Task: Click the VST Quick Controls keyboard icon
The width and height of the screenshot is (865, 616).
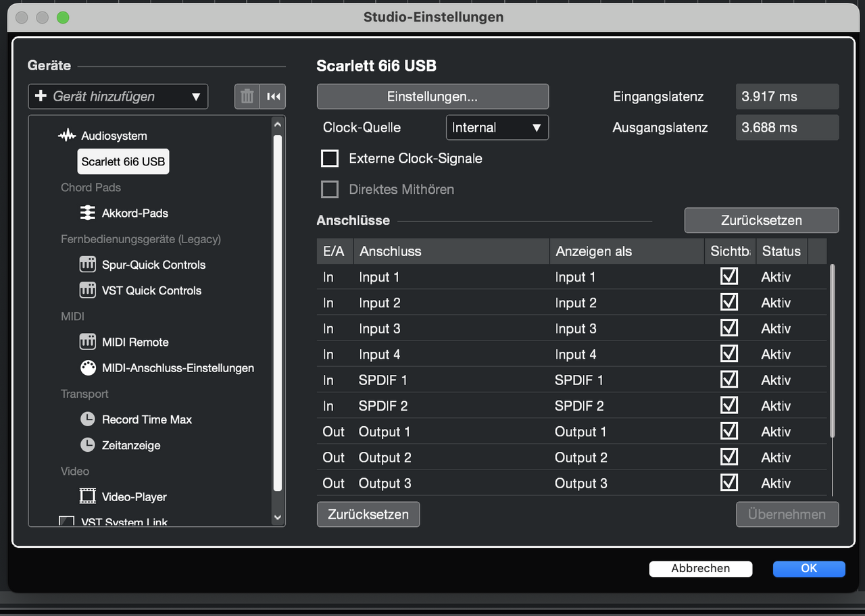Action: [87, 290]
